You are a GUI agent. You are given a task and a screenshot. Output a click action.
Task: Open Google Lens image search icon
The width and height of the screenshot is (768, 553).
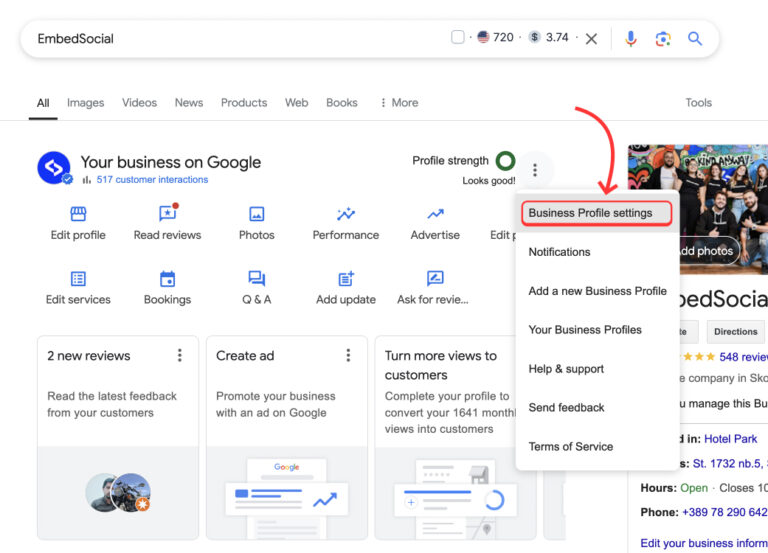(663, 39)
